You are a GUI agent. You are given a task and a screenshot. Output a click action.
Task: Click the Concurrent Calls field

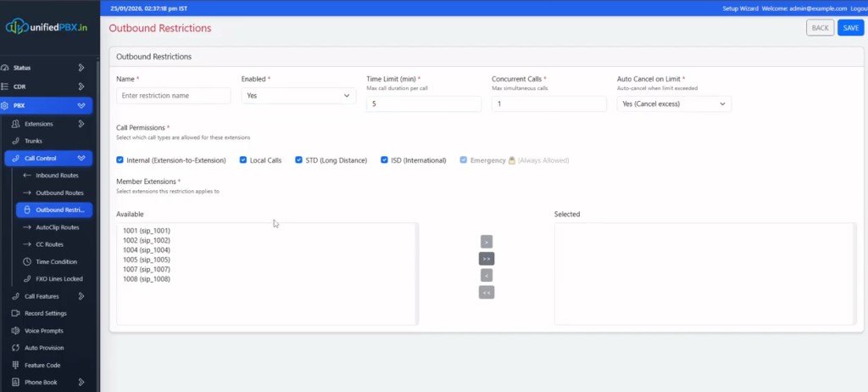(x=549, y=104)
